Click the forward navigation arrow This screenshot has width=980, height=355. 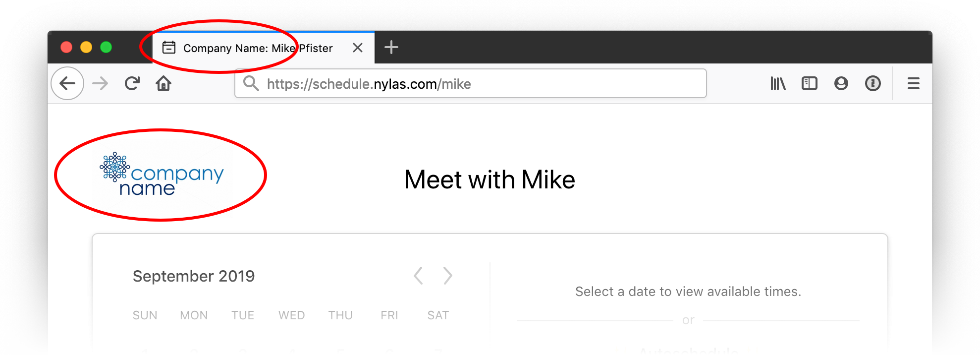click(100, 83)
